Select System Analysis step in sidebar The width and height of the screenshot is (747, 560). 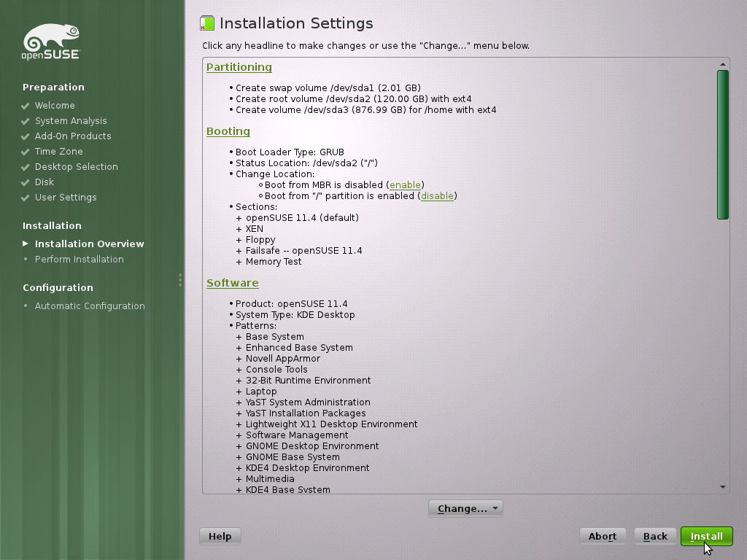tap(71, 121)
